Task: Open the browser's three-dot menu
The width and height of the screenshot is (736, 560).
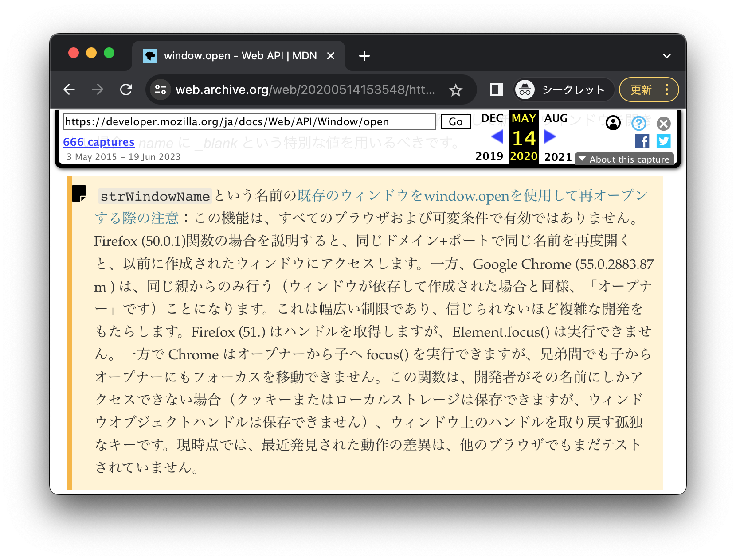Action: click(x=666, y=89)
